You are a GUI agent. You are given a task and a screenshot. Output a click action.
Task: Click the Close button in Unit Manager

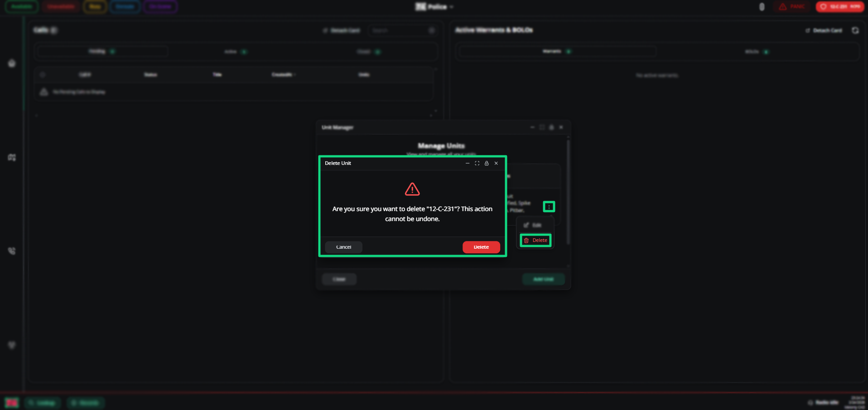point(339,279)
